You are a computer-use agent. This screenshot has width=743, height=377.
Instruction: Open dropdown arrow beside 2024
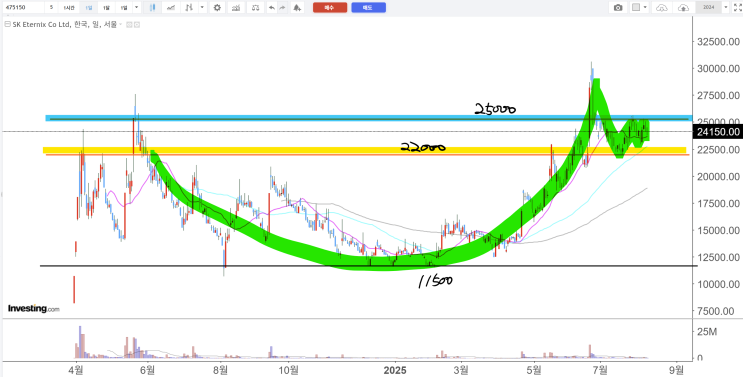click(x=725, y=8)
